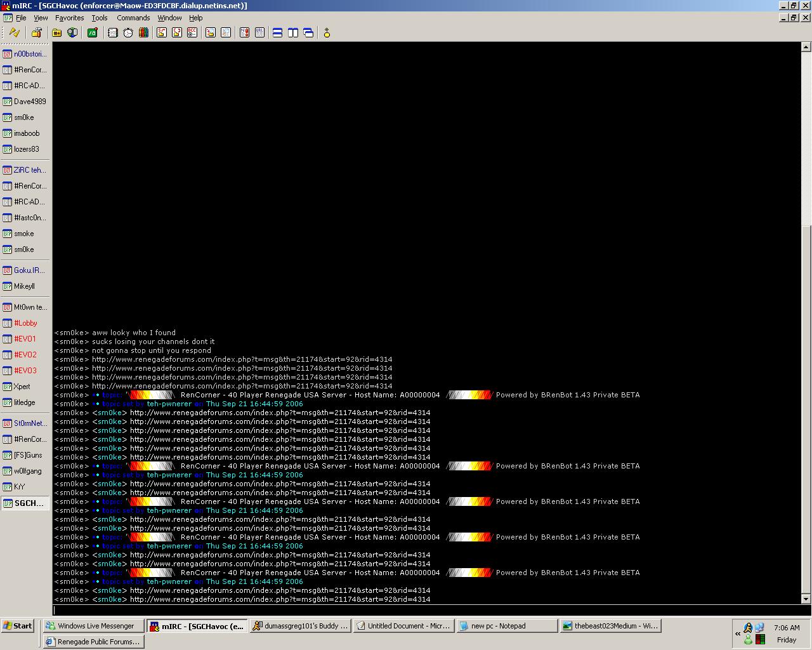The width and height of the screenshot is (812, 650).
Task: Open the Scripts Editor toolbar icon
Action: tap(93, 33)
